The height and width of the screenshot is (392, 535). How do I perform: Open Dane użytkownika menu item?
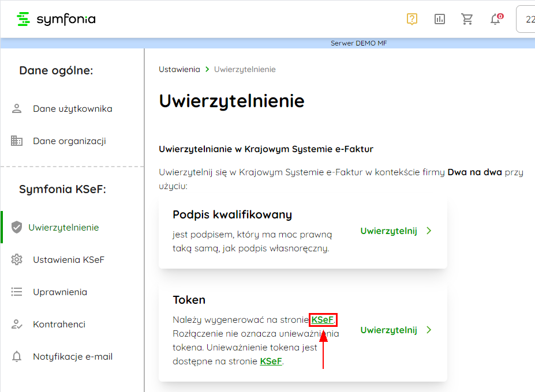pos(72,109)
